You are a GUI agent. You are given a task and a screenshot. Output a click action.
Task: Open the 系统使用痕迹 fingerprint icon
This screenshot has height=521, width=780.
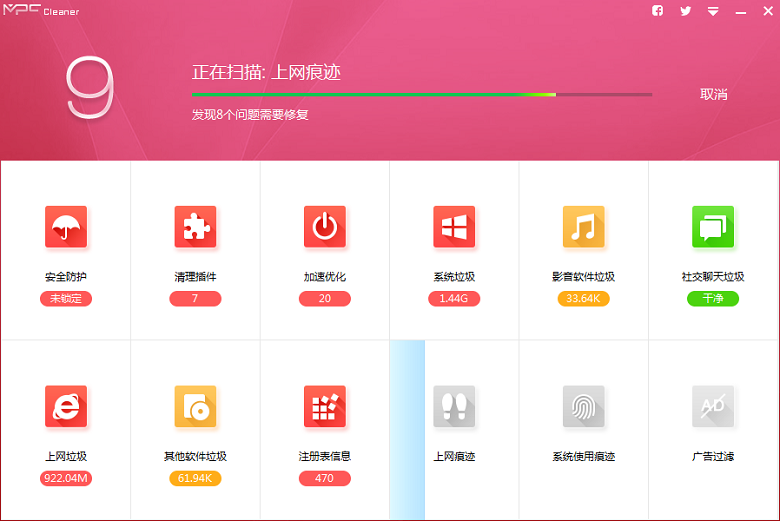tap(584, 406)
